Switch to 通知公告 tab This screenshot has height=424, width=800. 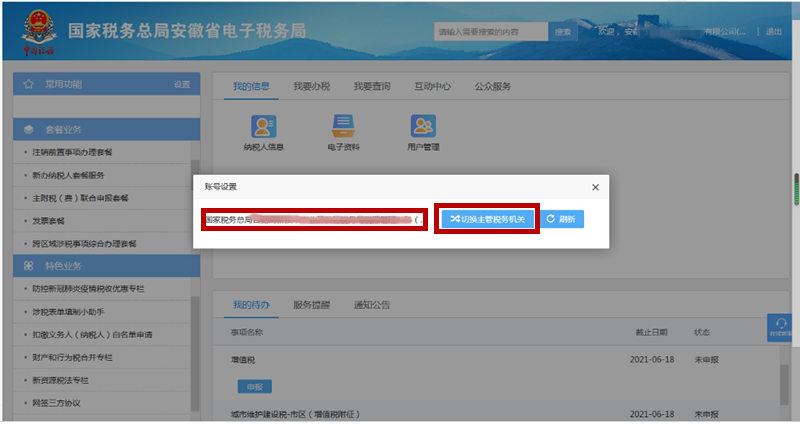pyautogui.click(x=372, y=305)
